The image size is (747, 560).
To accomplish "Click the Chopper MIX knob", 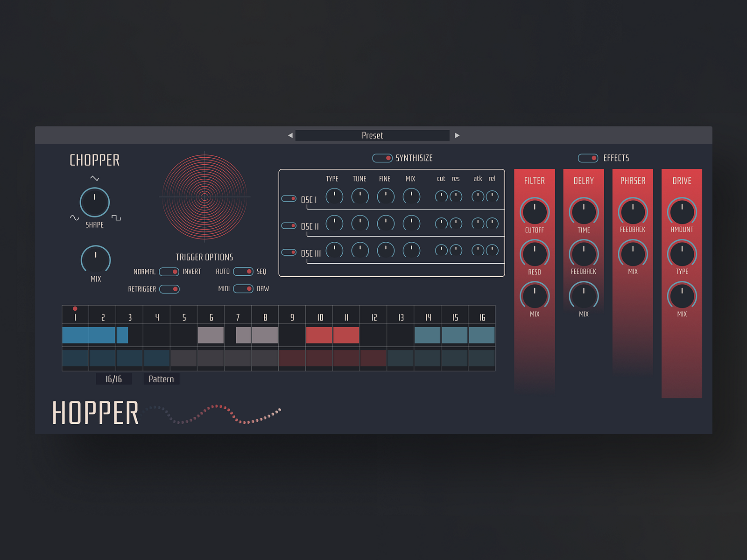I will [96, 260].
